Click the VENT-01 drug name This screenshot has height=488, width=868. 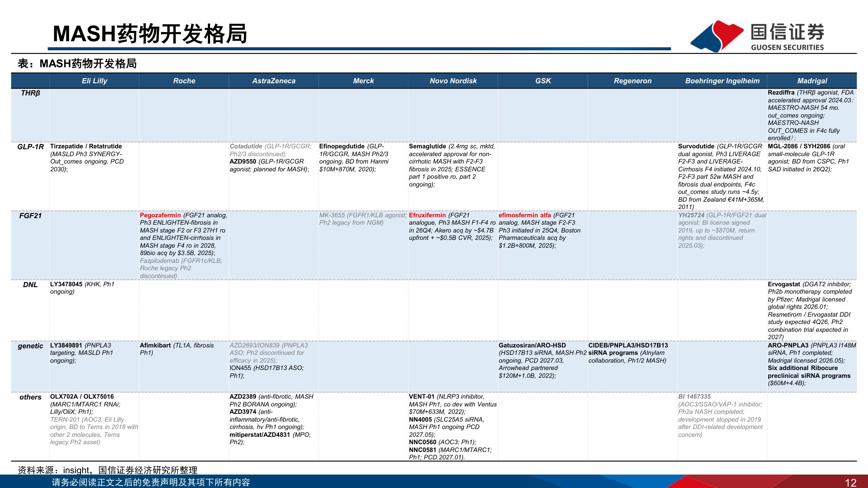(422, 396)
